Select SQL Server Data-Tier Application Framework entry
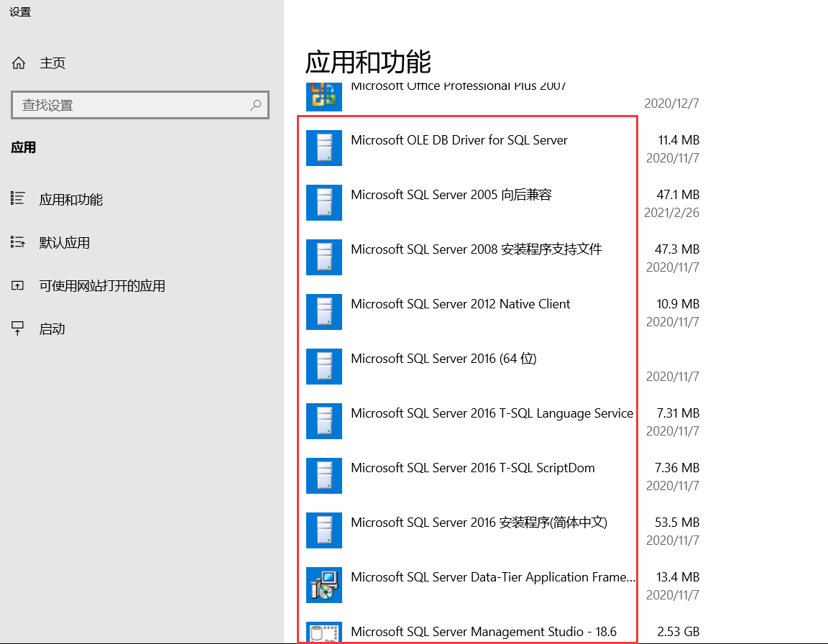Screen dimensions: 828x644 [x=492, y=577]
